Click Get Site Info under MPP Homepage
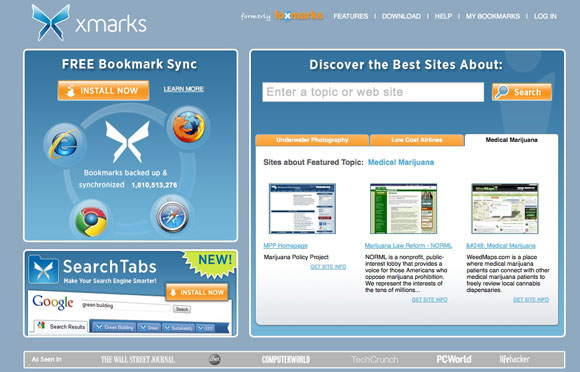The width and height of the screenshot is (580, 372). click(328, 267)
